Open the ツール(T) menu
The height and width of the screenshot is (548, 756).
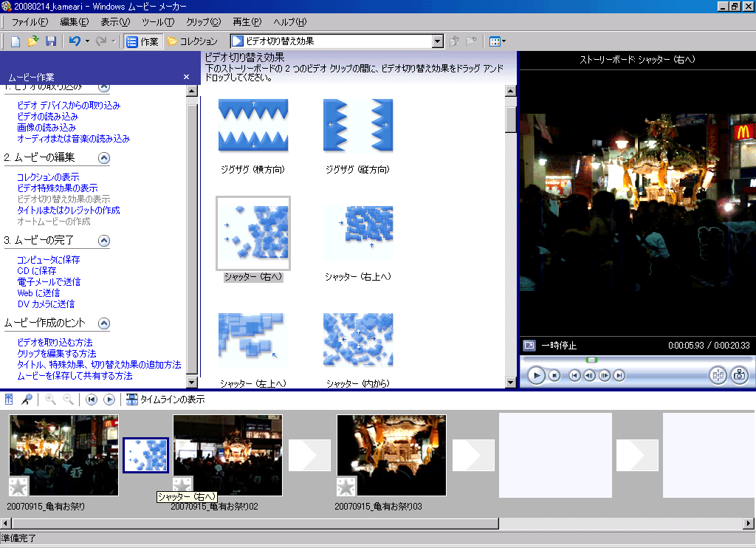point(157,22)
